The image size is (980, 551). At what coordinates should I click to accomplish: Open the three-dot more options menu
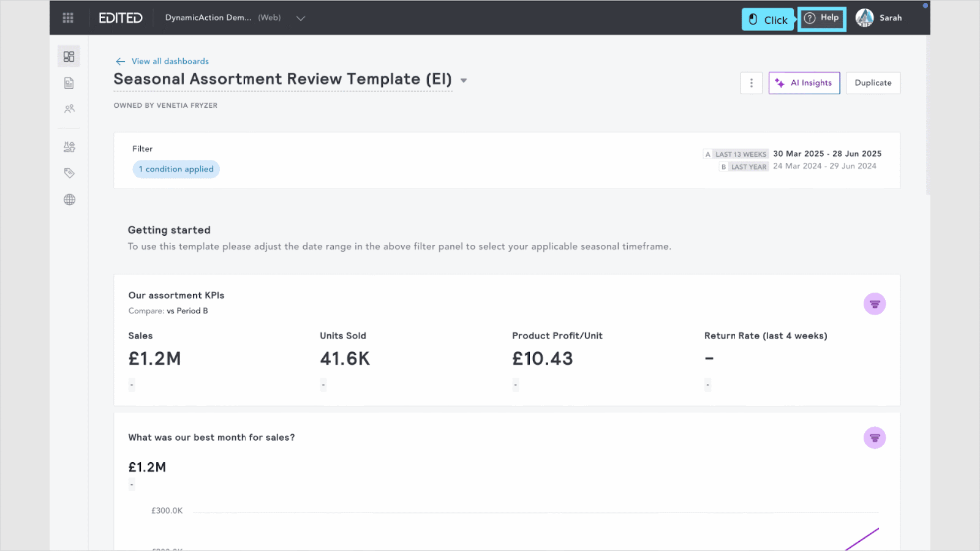tap(752, 83)
